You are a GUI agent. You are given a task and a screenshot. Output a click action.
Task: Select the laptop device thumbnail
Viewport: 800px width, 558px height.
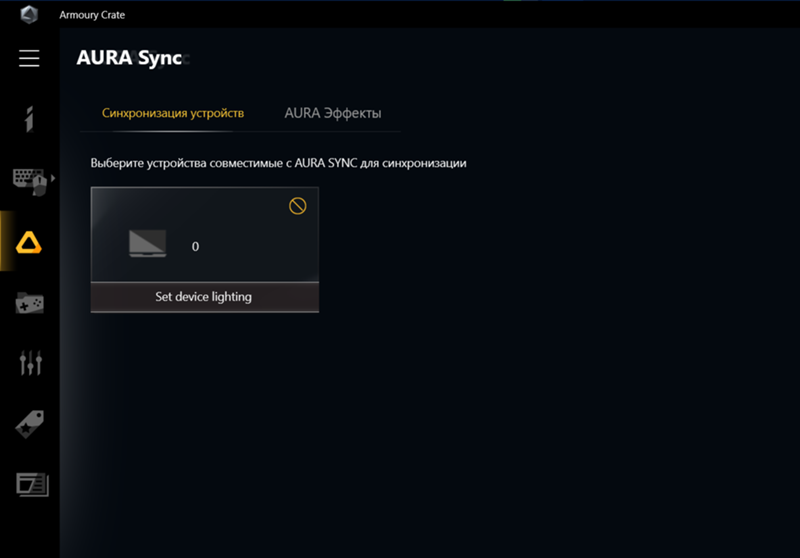[x=147, y=243]
